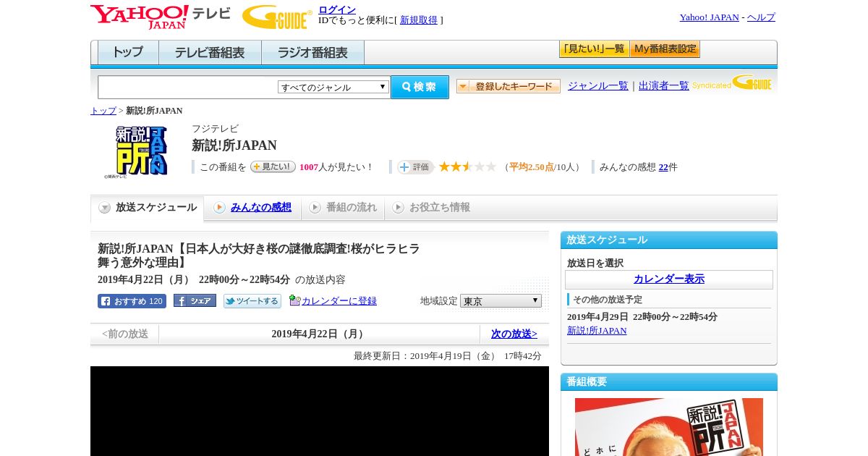
Task: Click the 「見たい!」一覧 button
Action: click(x=594, y=49)
